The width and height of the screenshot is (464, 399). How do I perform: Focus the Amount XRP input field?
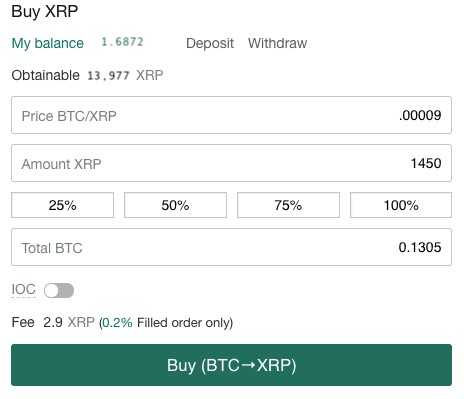click(x=231, y=163)
